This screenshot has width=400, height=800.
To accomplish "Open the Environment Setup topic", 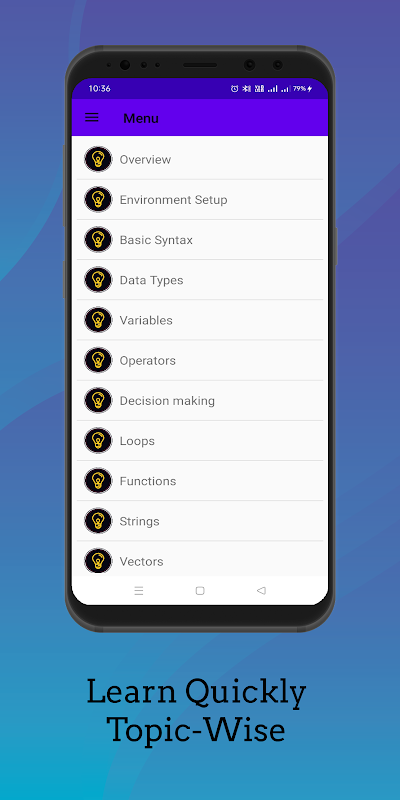I will click(200, 199).
